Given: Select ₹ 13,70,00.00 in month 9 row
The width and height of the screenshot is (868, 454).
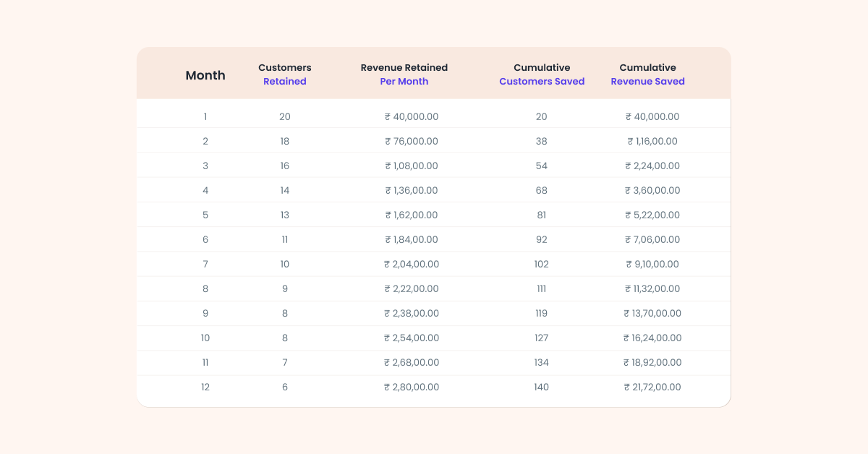Looking at the screenshot, I should [652, 313].
